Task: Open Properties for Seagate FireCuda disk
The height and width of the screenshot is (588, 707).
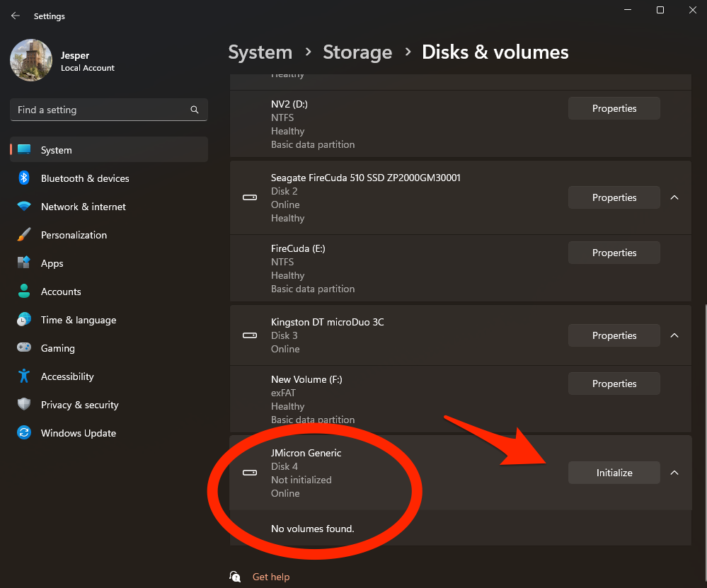Action: click(x=614, y=197)
